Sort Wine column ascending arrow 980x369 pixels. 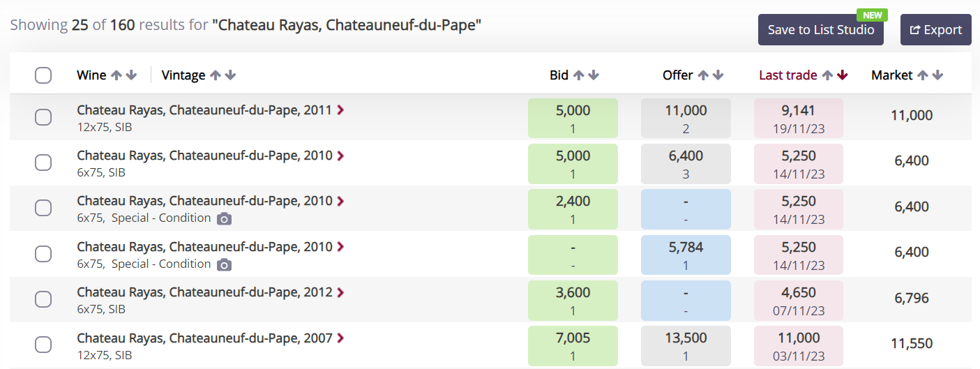pos(116,75)
